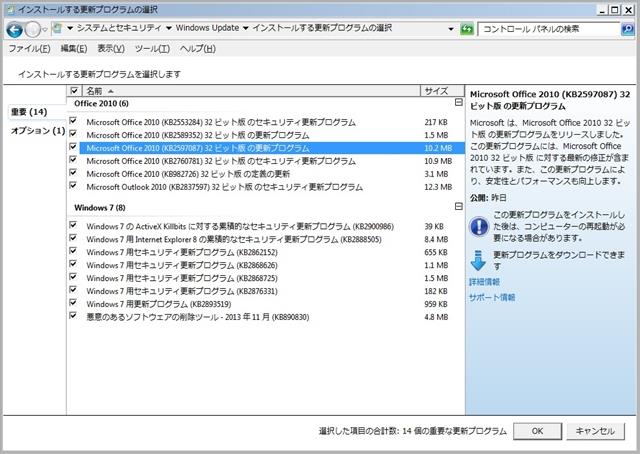This screenshot has width=640, height=454.
Task: Open the ファイル(F) menu
Action: point(29,49)
